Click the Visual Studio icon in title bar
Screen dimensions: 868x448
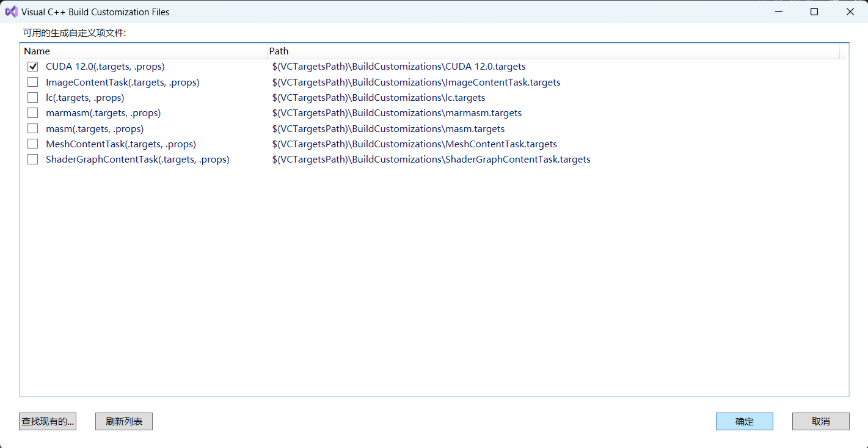(x=11, y=12)
